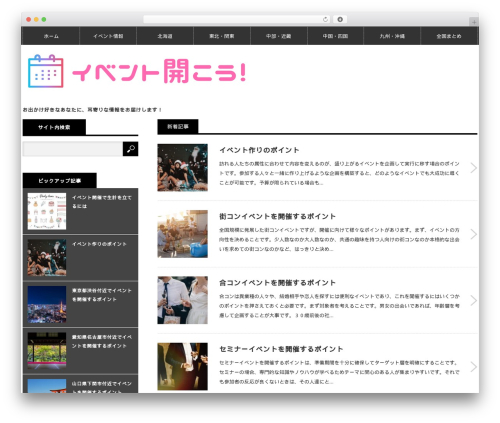This screenshot has width=500, height=423.
Task: Click Japanese garden pickup thumbnail
Action: [x=47, y=350]
